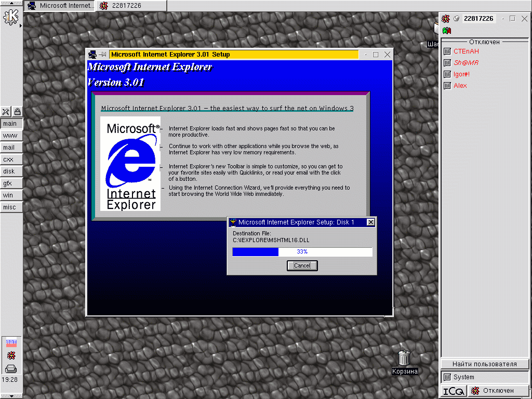Close the ICQ 22817226 window
The width and height of the screenshot is (532, 399).
[524, 19]
